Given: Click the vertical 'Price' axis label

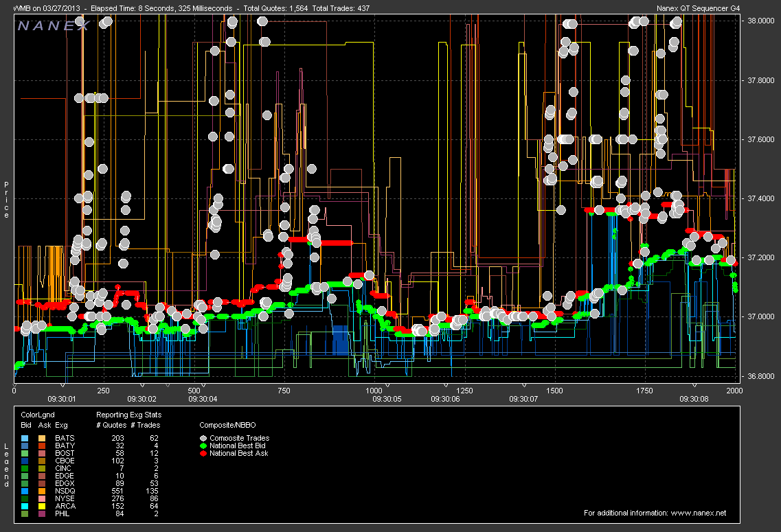Looking at the screenshot, I should coord(6,200).
